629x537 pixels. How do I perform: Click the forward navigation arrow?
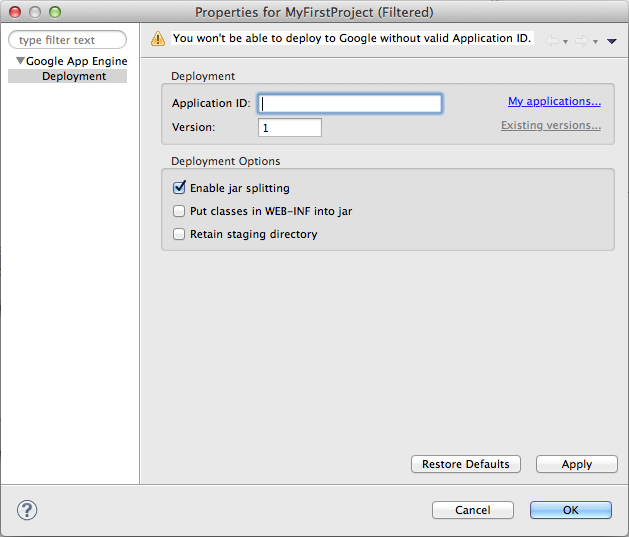click(x=581, y=41)
